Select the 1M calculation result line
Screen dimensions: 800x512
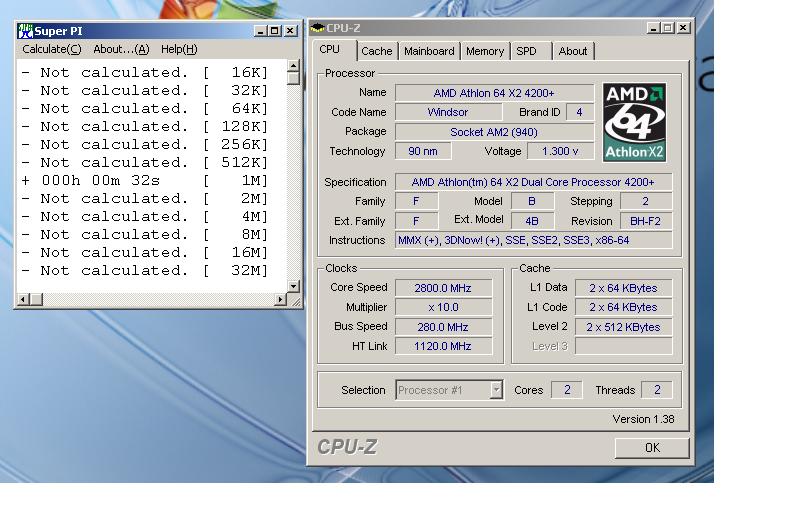[x=145, y=180]
